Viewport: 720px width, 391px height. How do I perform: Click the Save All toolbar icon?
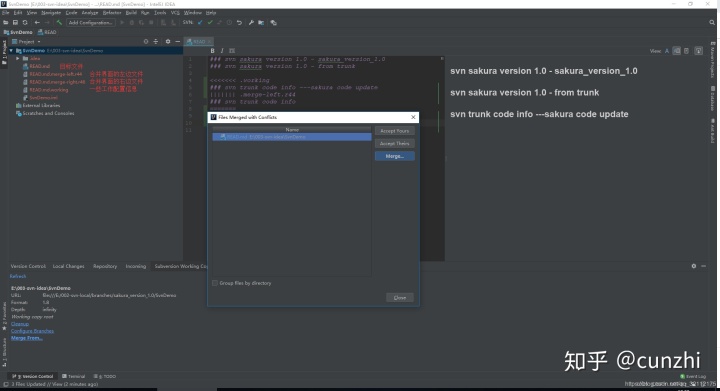(15, 22)
